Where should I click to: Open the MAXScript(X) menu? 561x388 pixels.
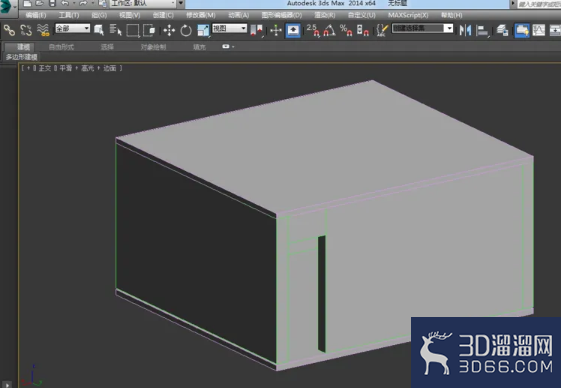408,15
